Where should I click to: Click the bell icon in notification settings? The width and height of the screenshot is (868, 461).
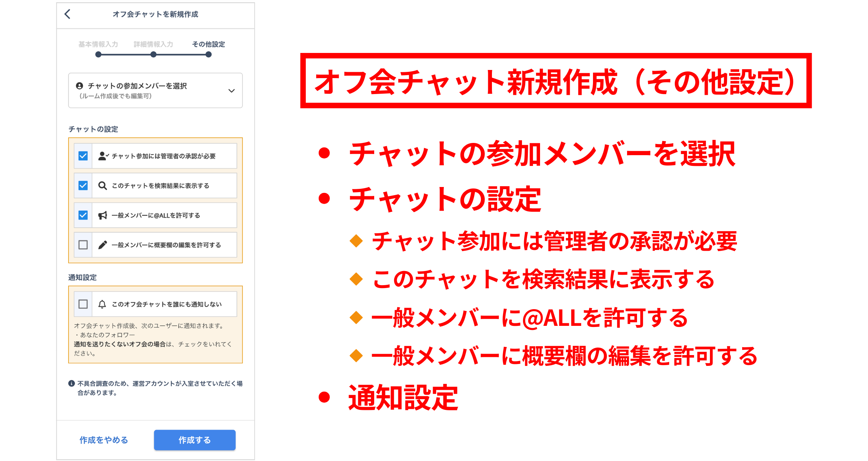[102, 304]
